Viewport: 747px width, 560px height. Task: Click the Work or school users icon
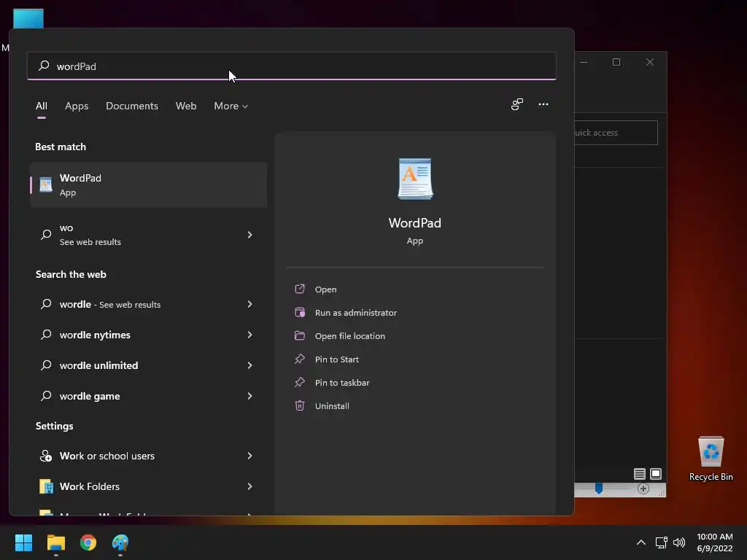click(46, 456)
